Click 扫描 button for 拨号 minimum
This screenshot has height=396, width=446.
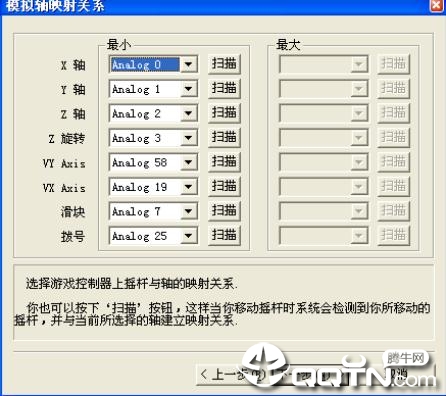click(224, 235)
